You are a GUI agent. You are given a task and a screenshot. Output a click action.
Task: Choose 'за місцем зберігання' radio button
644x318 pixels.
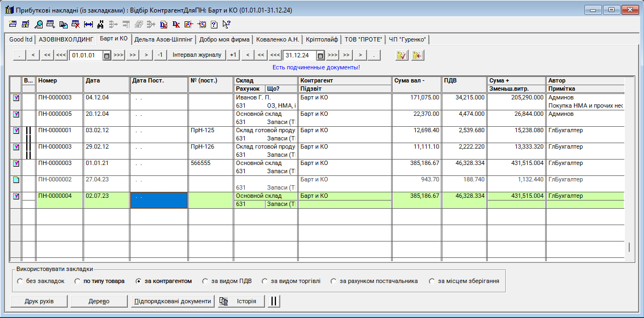coord(433,281)
